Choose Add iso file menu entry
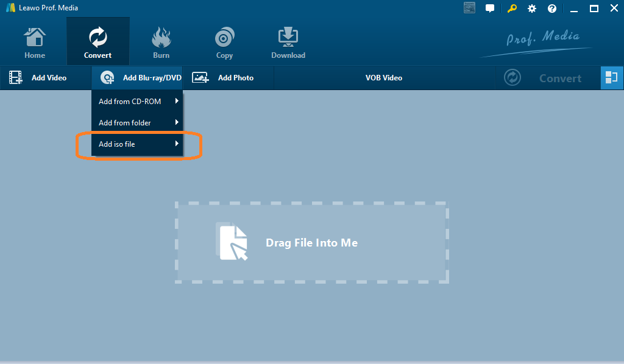Screen dimensions: 624x364 [x=137, y=144]
